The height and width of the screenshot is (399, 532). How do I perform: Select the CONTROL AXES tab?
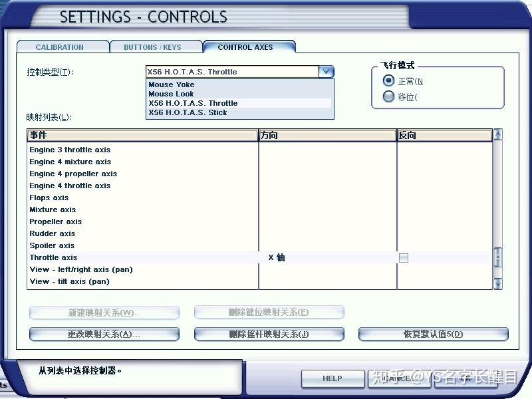click(249, 47)
